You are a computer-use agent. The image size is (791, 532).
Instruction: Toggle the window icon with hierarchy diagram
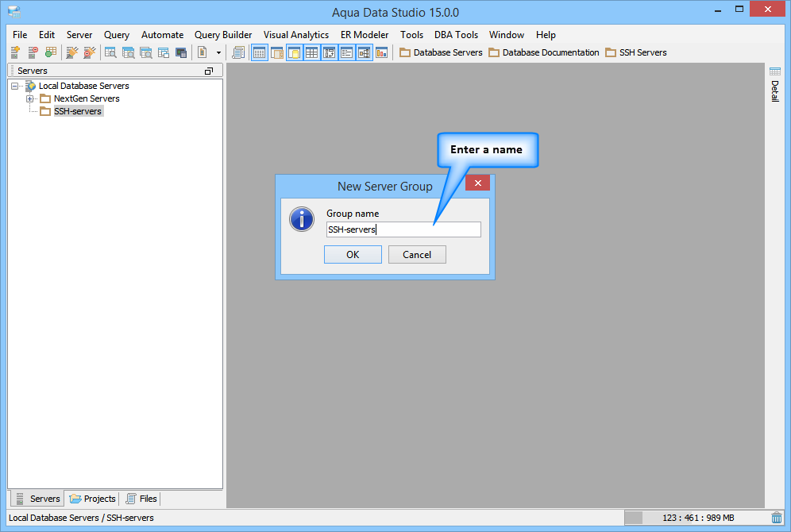click(x=365, y=52)
